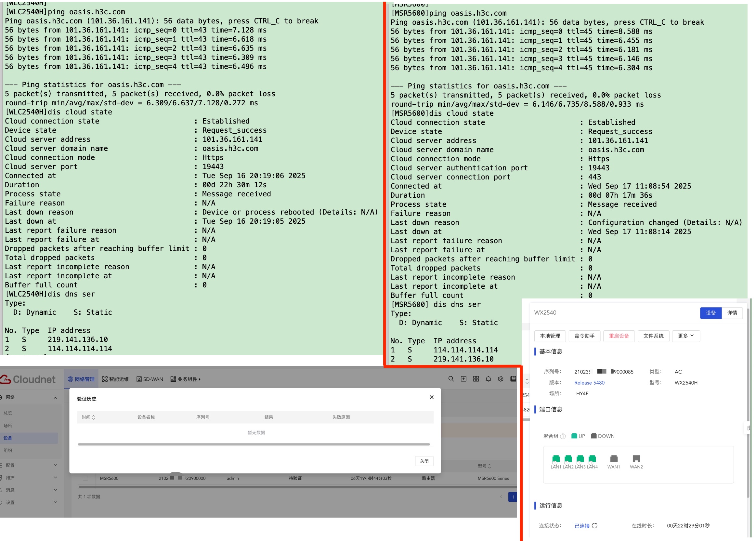Viewport: 756px width, 541px height.
Task: Click the WAN2 port icon
Action: point(636,459)
